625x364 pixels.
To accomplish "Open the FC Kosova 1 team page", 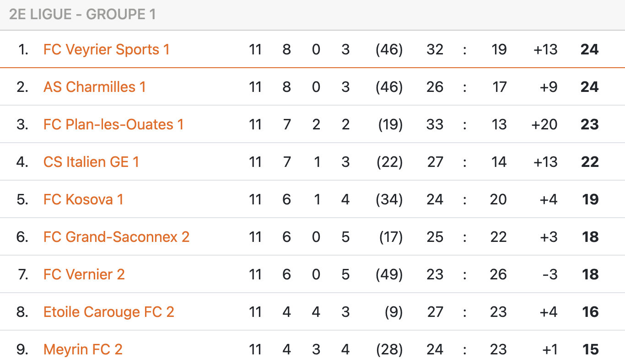I will coord(83,199).
